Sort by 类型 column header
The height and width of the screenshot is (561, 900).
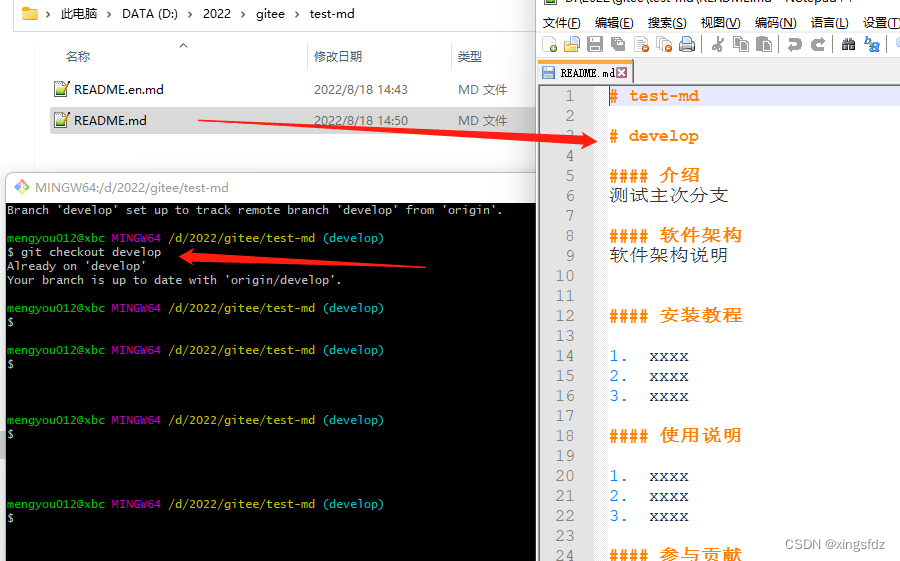point(470,56)
